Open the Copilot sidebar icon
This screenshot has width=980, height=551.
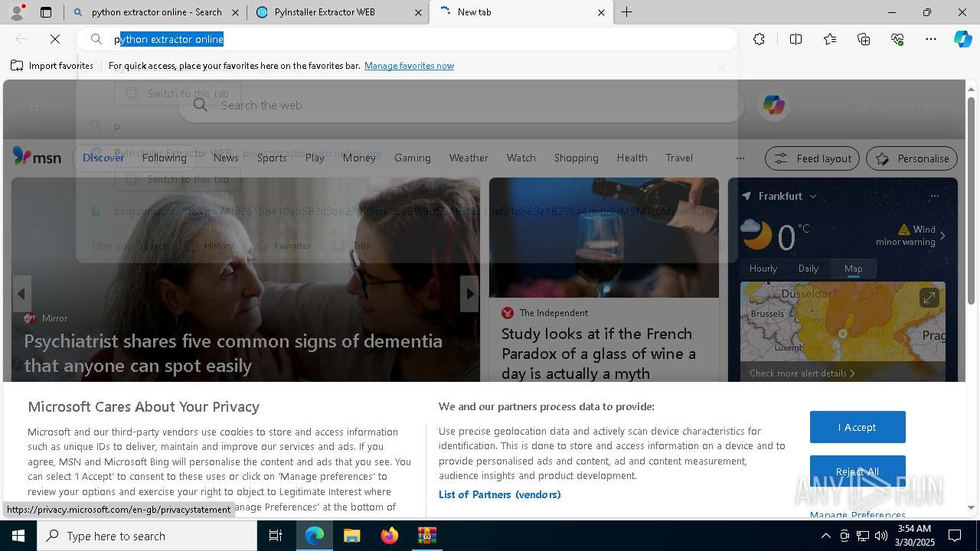(x=962, y=39)
